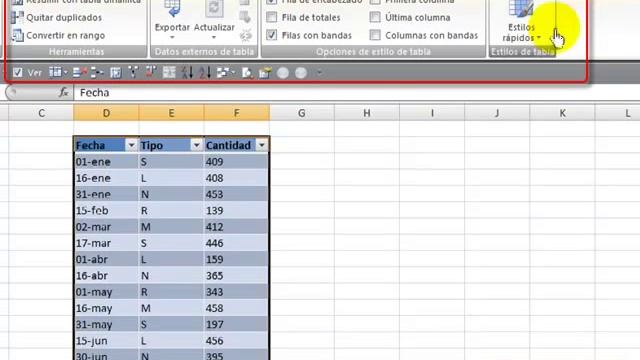Select cell with date 15-feb
The width and height of the screenshot is (640, 360).
[x=106, y=211]
